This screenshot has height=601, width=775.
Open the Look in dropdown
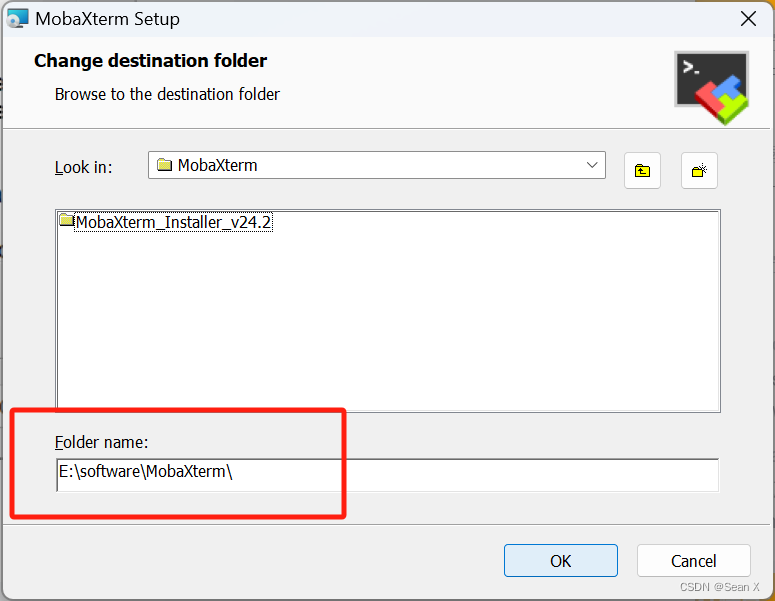[377, 165]
